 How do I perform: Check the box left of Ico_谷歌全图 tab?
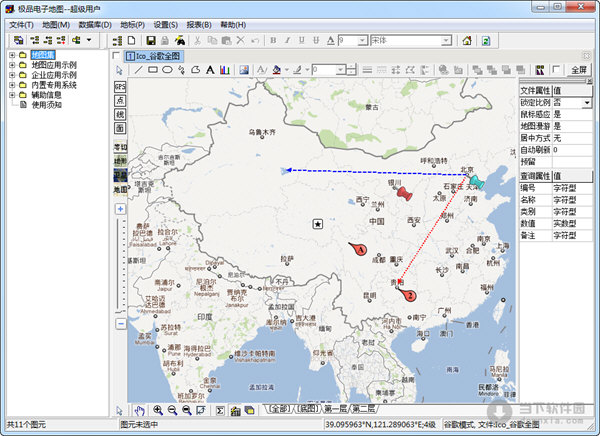coord(116,56)
